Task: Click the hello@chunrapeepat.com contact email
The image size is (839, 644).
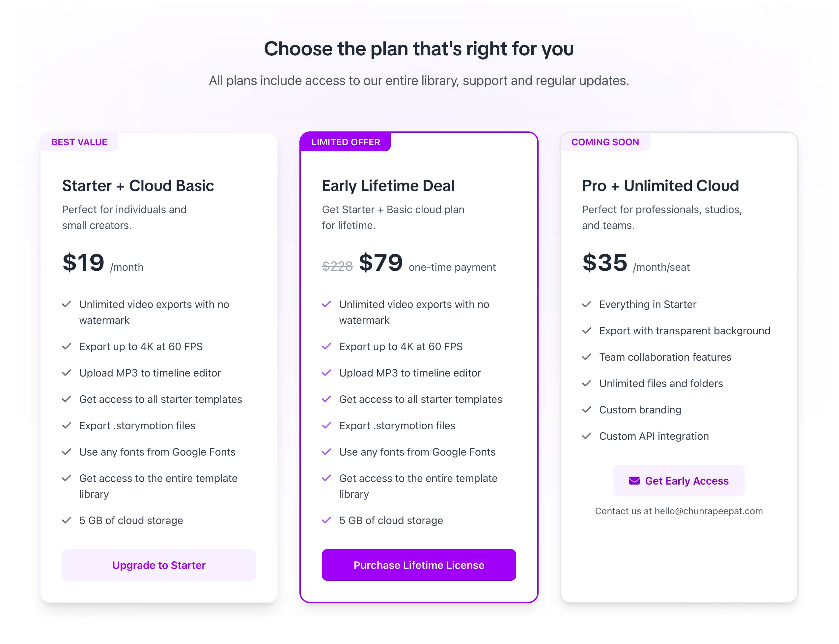Action: [x=708, y=511]
